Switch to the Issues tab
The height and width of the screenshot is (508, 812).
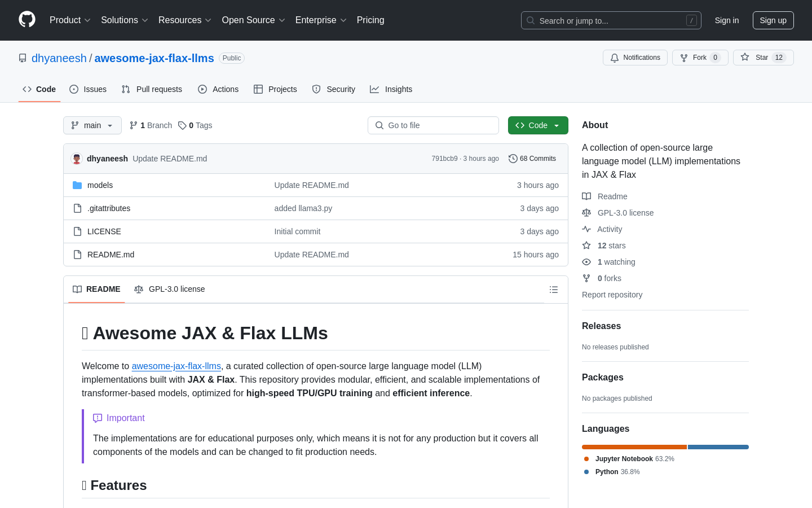coord(88,89)
